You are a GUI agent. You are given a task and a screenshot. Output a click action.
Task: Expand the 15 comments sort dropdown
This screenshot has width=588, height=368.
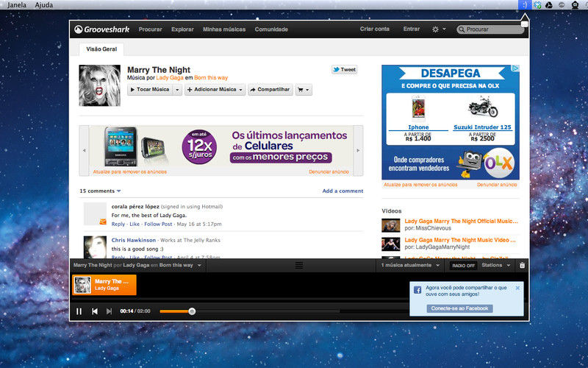click(118, 191)
